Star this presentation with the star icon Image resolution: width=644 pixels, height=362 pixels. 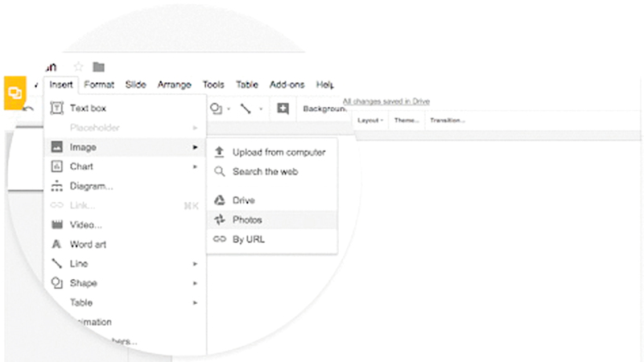pos(78,67)
